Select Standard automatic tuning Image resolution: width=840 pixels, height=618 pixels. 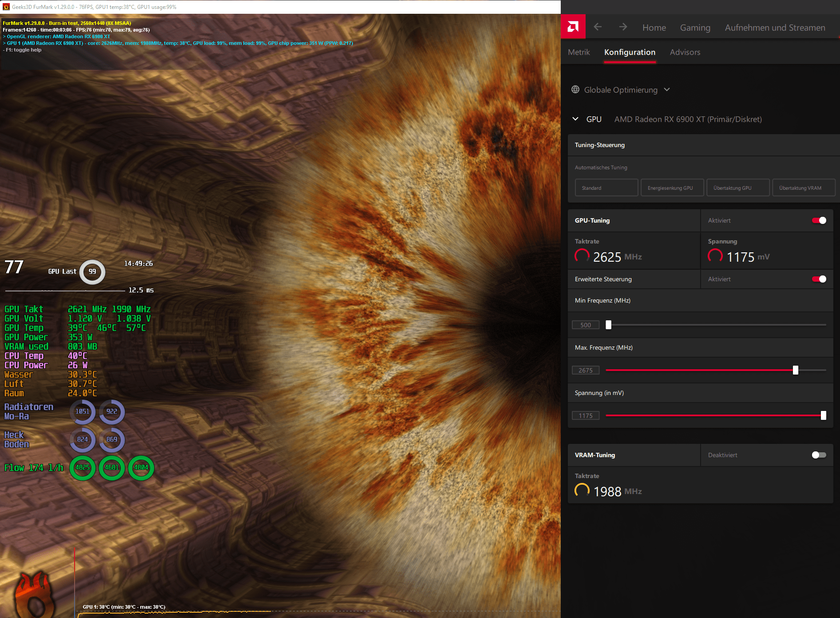[x=606, y=187]
